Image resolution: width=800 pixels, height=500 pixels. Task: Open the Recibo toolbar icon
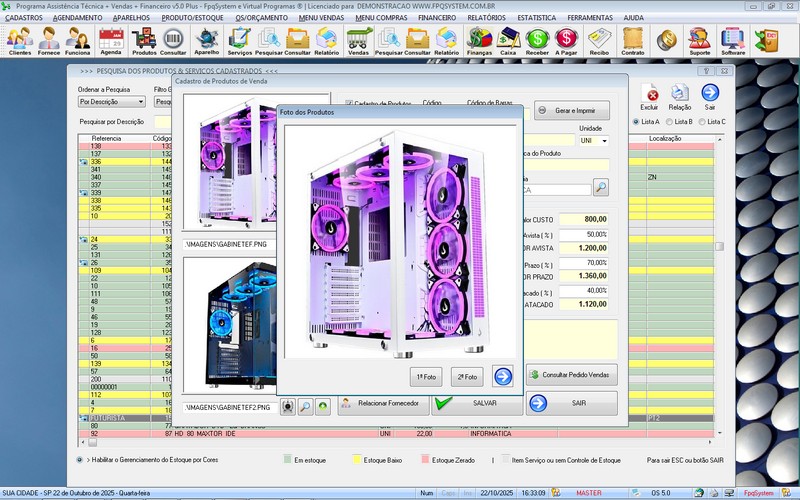pos(599,41)
